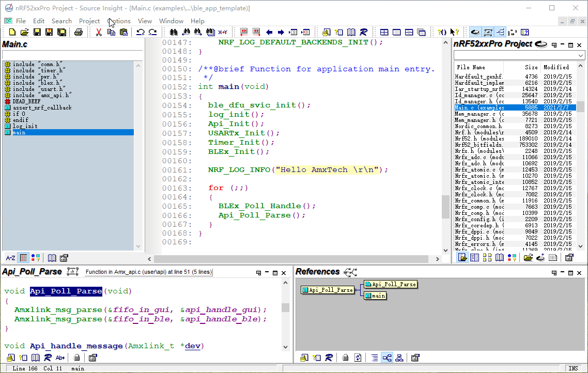Click the Go Forward blue arrow
Viewport: 588px width, 373px height.
click(x=281, y=32)
